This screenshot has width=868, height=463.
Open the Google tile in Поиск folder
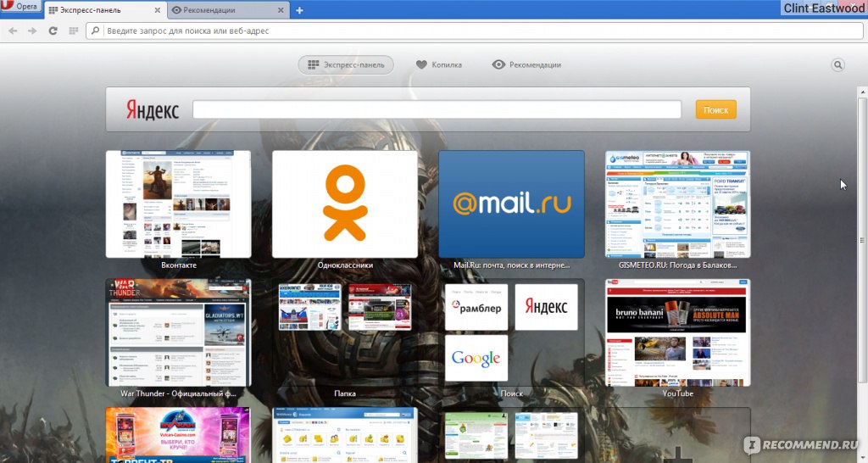[x=476, y=358]
